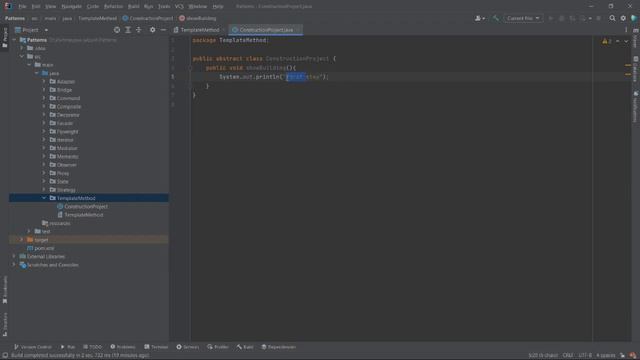Toggle Maven side tab on right edge
640x360 pixels.
click(x=636, y=39)
